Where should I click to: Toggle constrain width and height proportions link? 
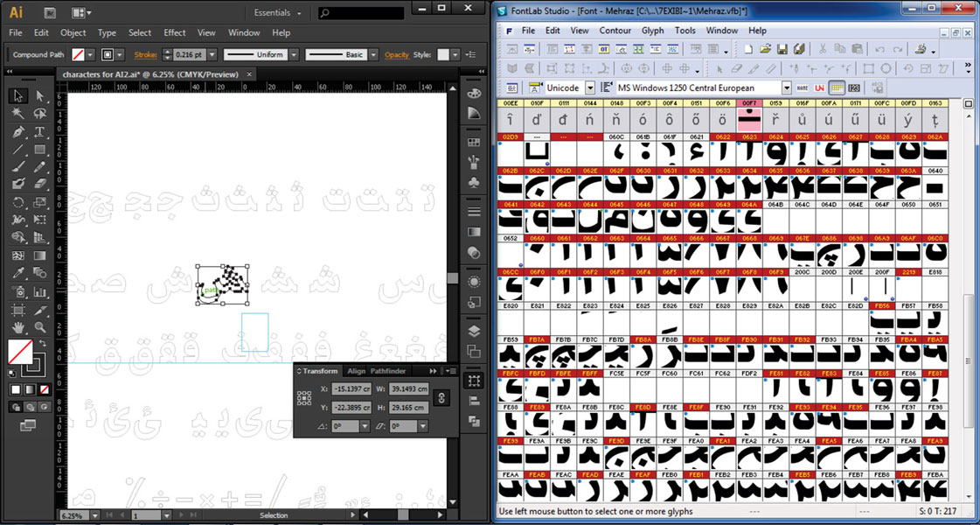pos(441,397)
